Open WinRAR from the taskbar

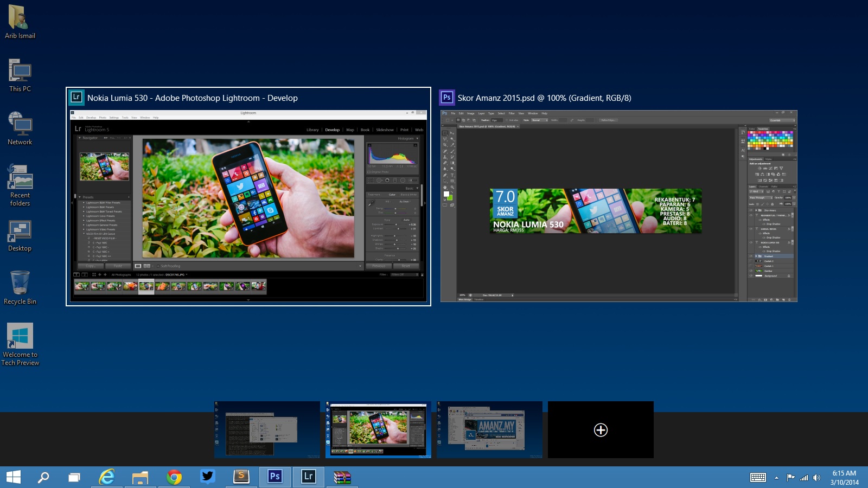coord(342,477)
